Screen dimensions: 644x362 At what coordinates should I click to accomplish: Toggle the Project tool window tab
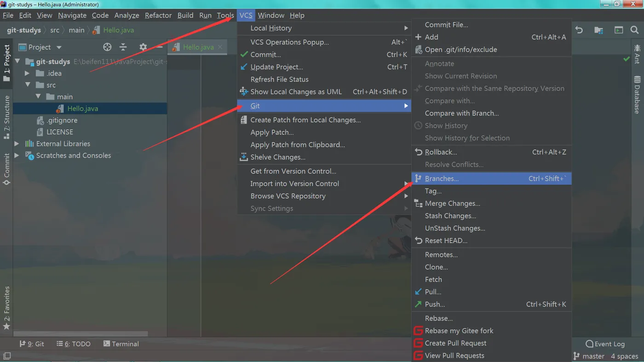pos(6,63)
